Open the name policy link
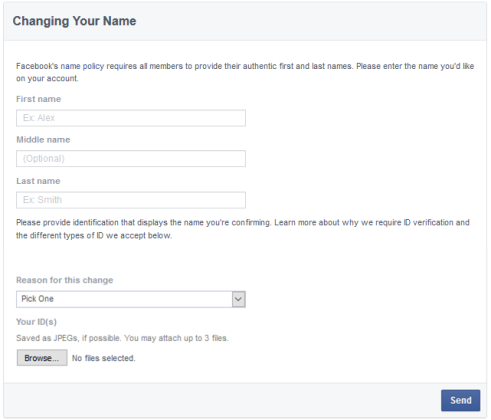Viewport: 491px width, 420px height. point(82,66)
